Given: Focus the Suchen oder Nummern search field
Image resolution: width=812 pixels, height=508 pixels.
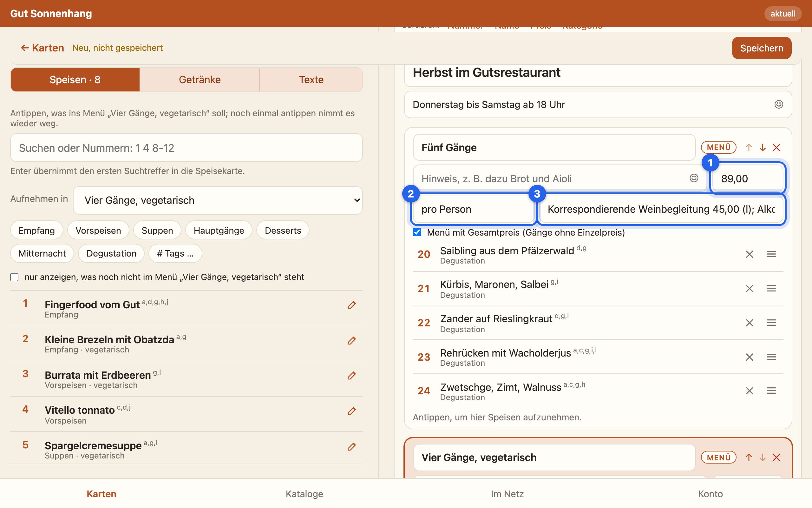Looking at the screenshot, I should click(186, 148).
